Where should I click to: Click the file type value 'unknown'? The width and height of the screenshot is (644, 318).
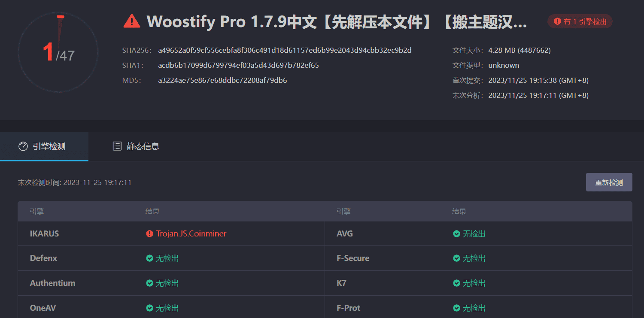504,65
